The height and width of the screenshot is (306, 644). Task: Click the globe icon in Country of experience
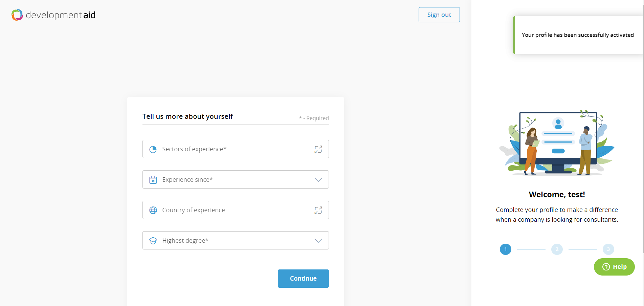click(153, 210)
